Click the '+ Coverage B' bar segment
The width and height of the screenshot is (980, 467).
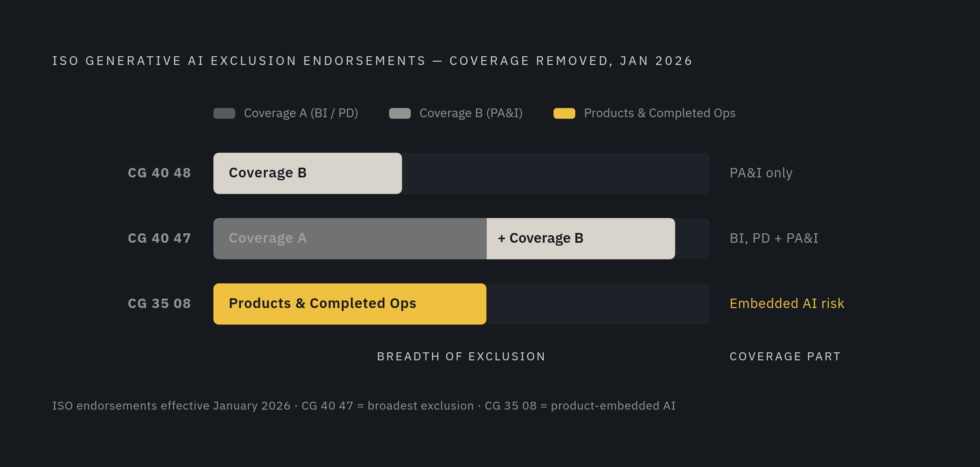pyautogui.click(x=581, y=239)
